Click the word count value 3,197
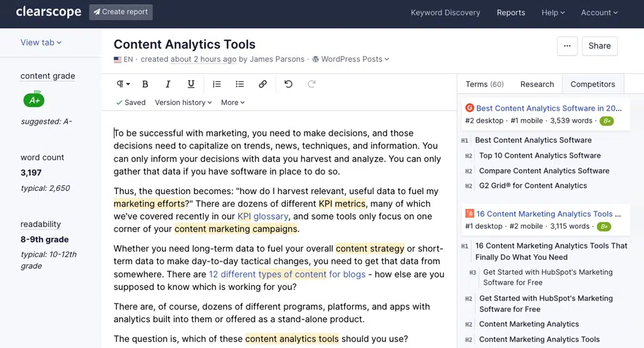Viewport: 644px width, 348px height. [31, 173]
